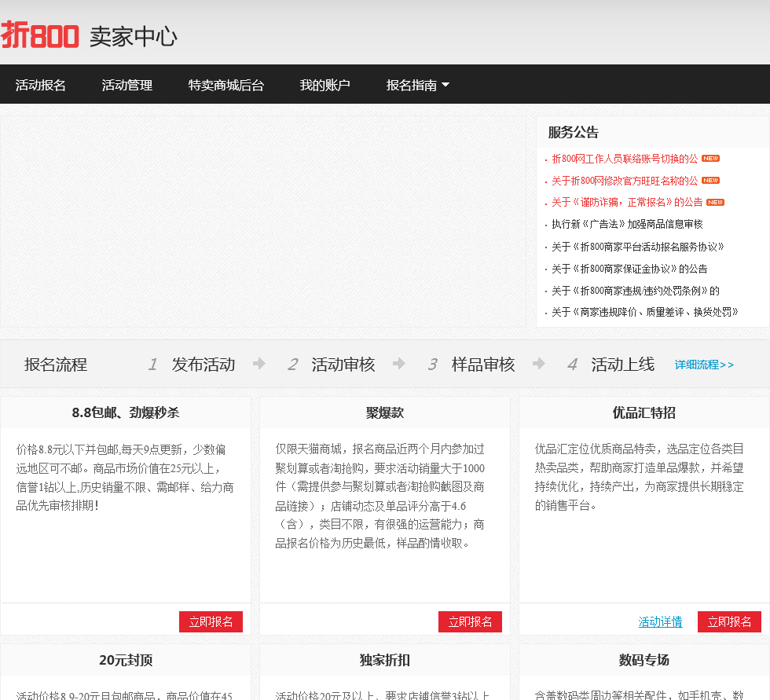Viewport: 770px width, 700px height.
Task: Expand the 报名指南 dropdown menu
Action: point(417,85)
